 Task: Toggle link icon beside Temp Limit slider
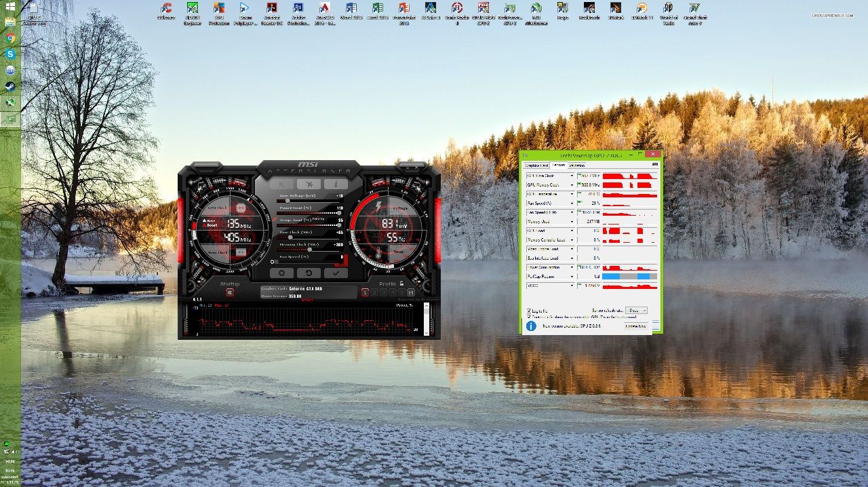tap(275, 220)
